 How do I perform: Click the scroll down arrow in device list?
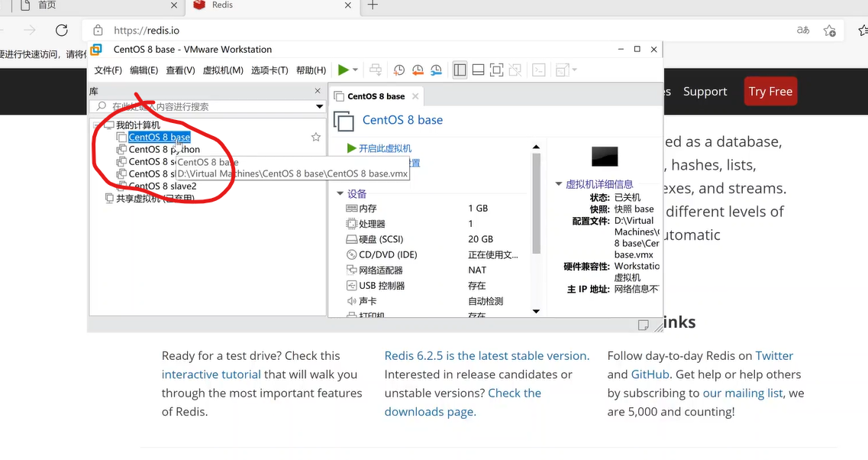point(536,312)
